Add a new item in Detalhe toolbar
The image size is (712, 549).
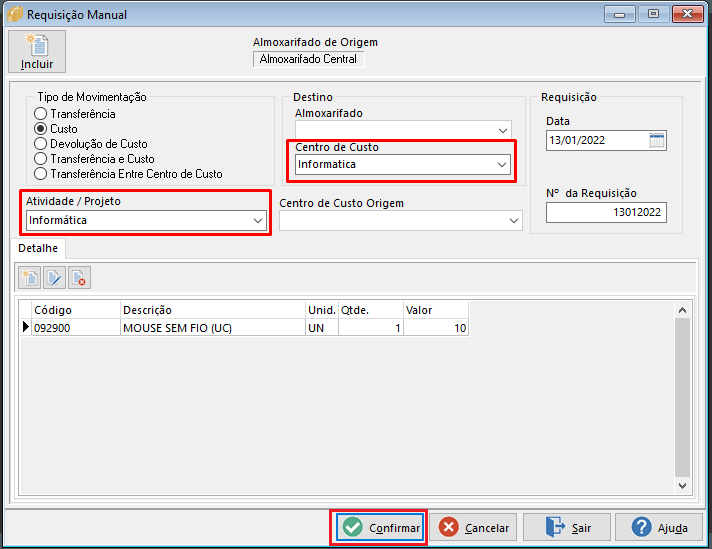point(30,278)
